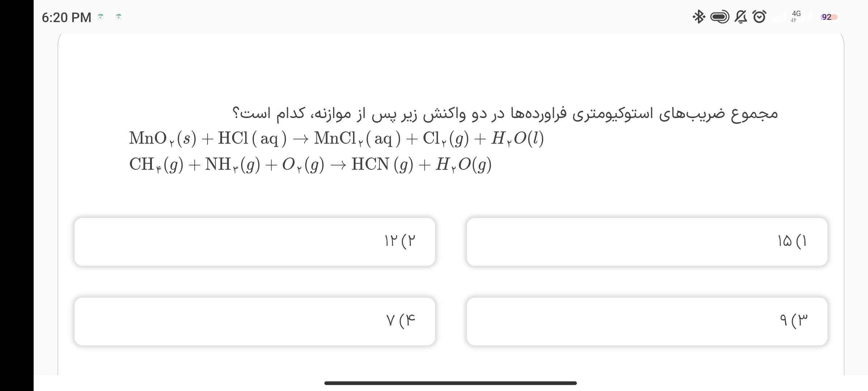This screenshot has width=868, height=391.
Task: Tap the pill-shaped icon beside Bluetooth
Action: (x=720, y=17)
